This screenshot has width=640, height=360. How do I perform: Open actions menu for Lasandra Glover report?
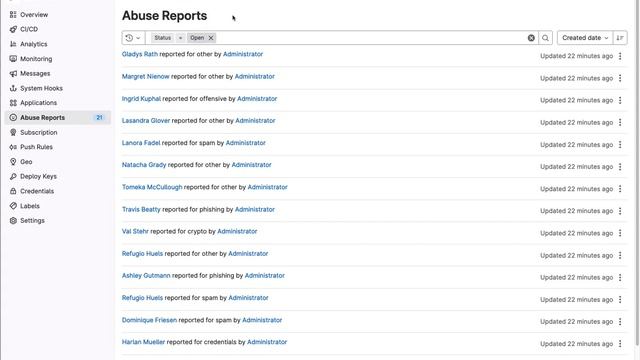pos(620,122)
